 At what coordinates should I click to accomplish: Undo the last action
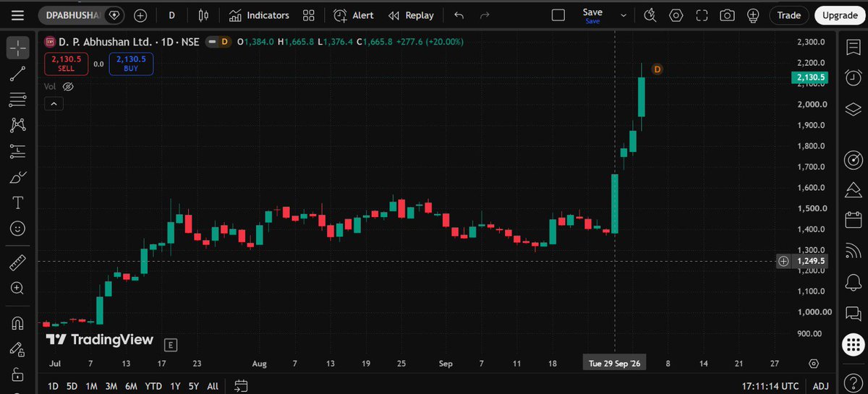[x=459, y=15]
